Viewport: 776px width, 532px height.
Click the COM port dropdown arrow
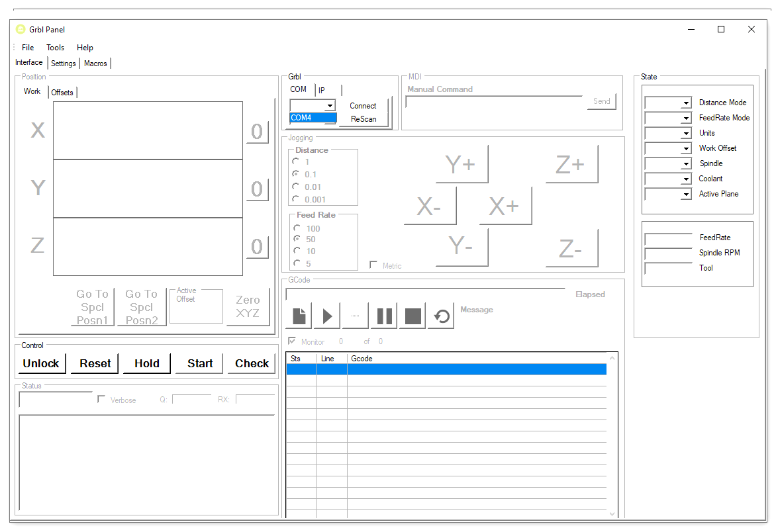330,106
